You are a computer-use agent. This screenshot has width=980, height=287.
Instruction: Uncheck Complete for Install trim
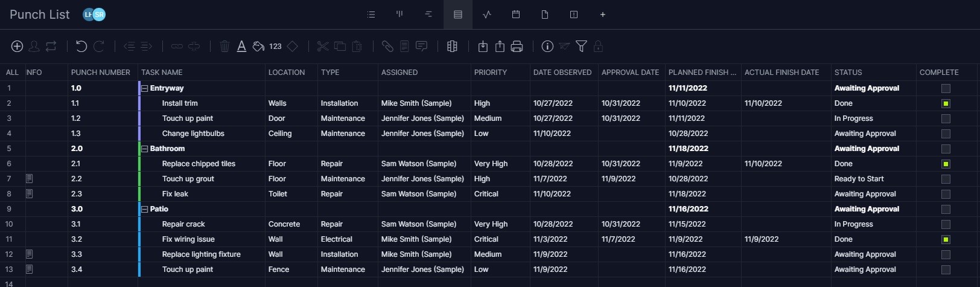tap(946, 103)
